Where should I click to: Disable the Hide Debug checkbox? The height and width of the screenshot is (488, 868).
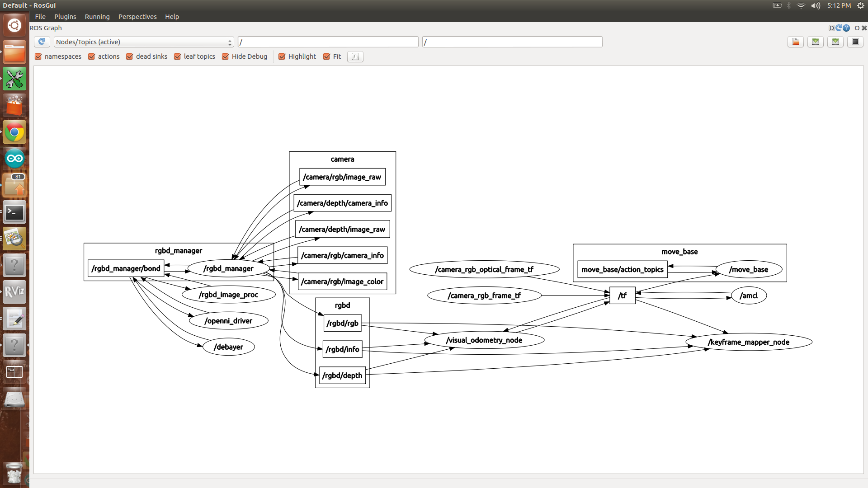(225, 56)
